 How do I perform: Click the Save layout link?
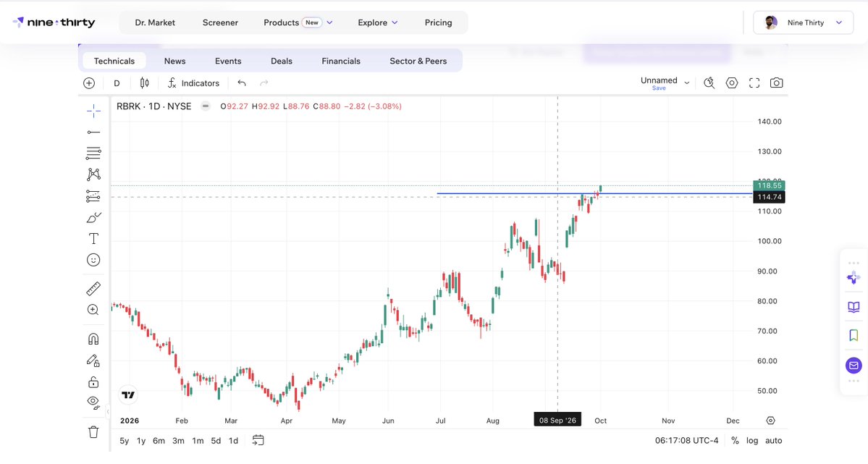(x=659, y=88)
